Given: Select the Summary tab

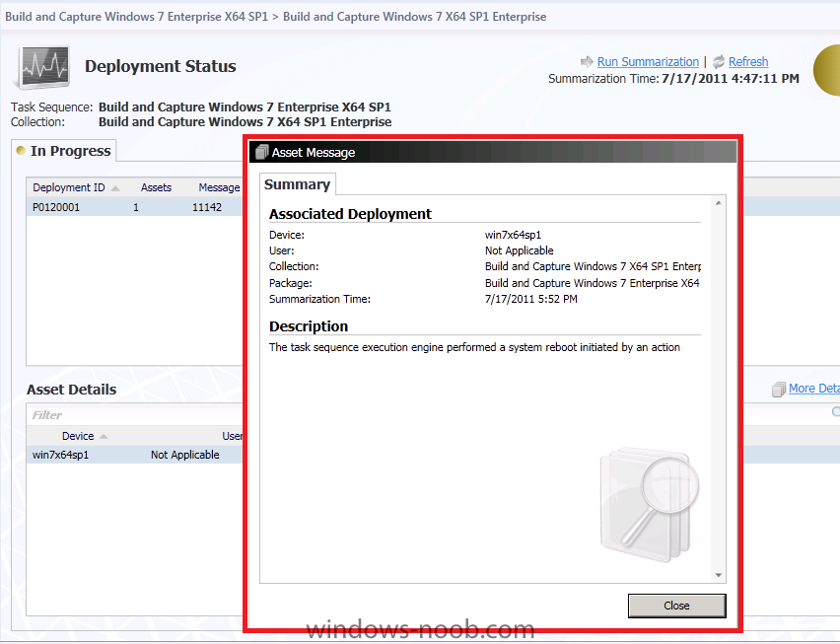Looking at the screenshot, I should [x=298, y=184].
